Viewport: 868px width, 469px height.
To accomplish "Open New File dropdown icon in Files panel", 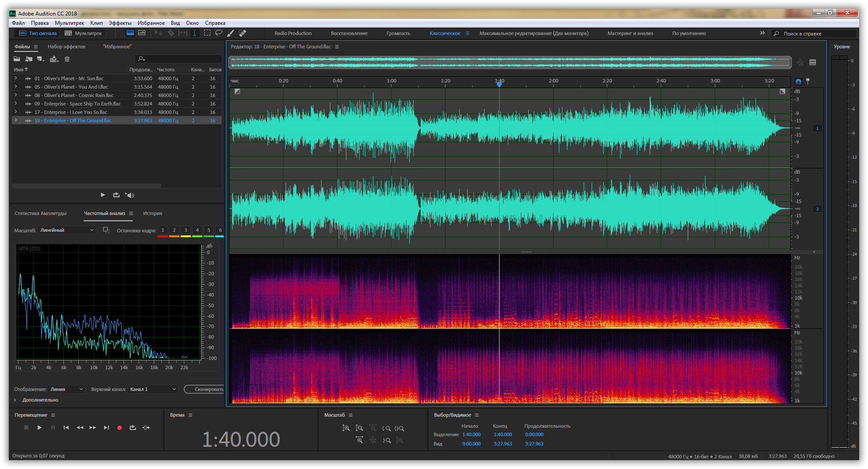I will (41, 59).
